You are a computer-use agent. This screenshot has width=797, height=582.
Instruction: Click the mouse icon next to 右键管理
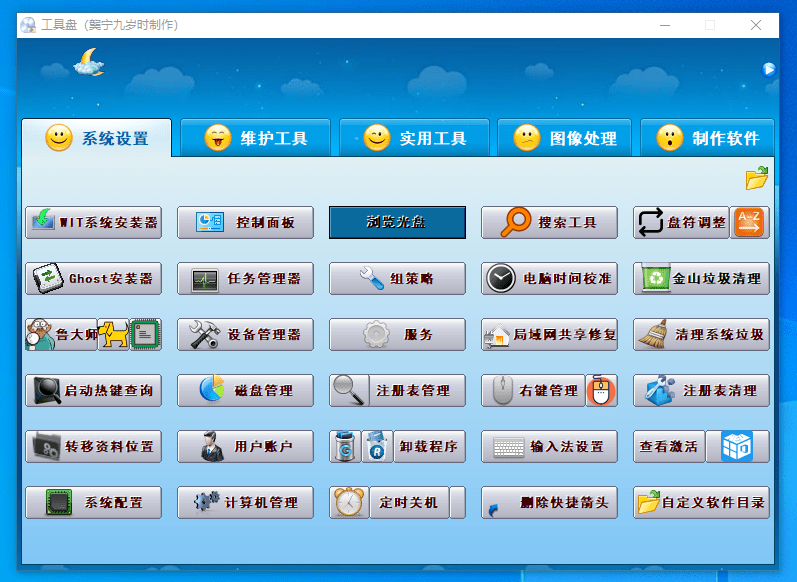click(601, 390)
